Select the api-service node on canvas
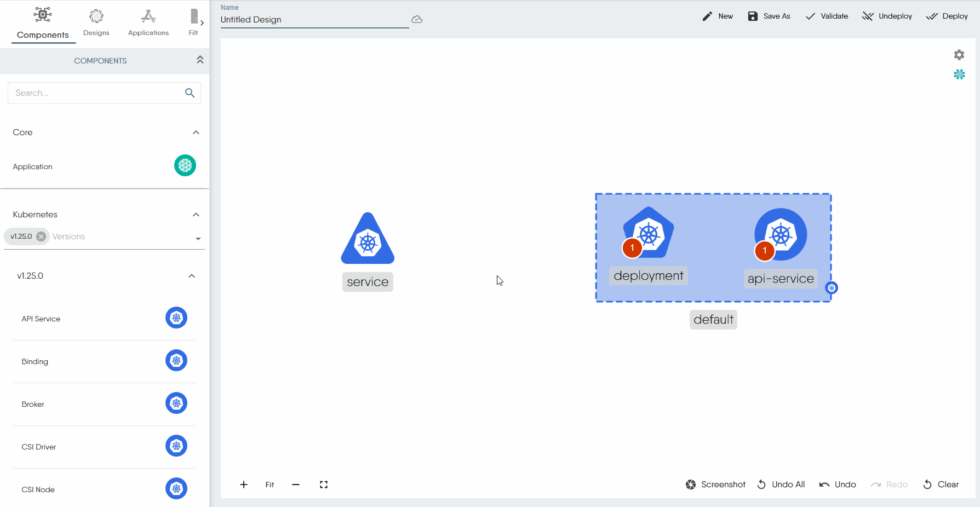Viewport: 980px width, 507px height. point(781,234)
